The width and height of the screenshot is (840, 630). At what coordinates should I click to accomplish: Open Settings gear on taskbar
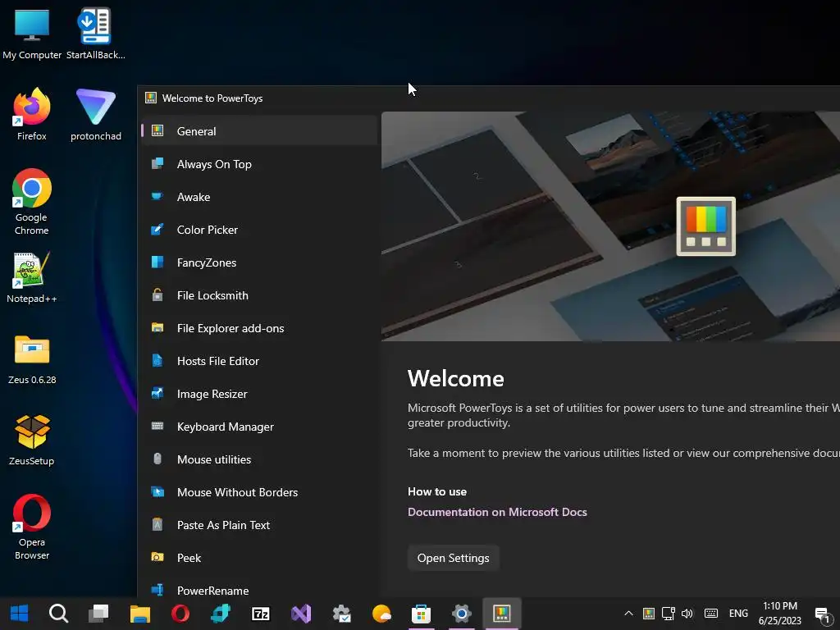tap(461, 614)
